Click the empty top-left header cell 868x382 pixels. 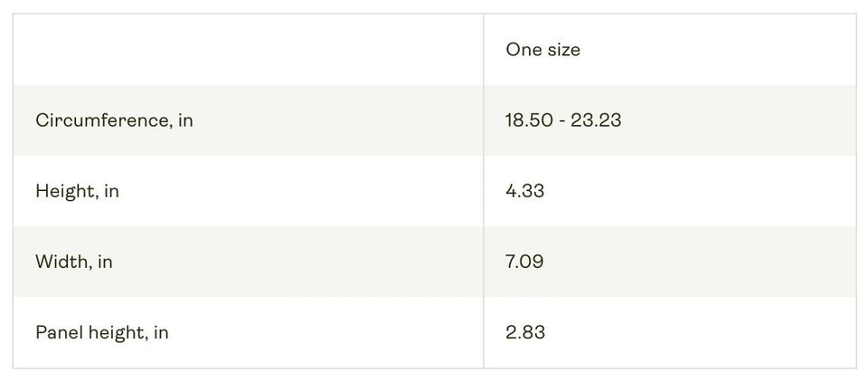click(248, 50)
